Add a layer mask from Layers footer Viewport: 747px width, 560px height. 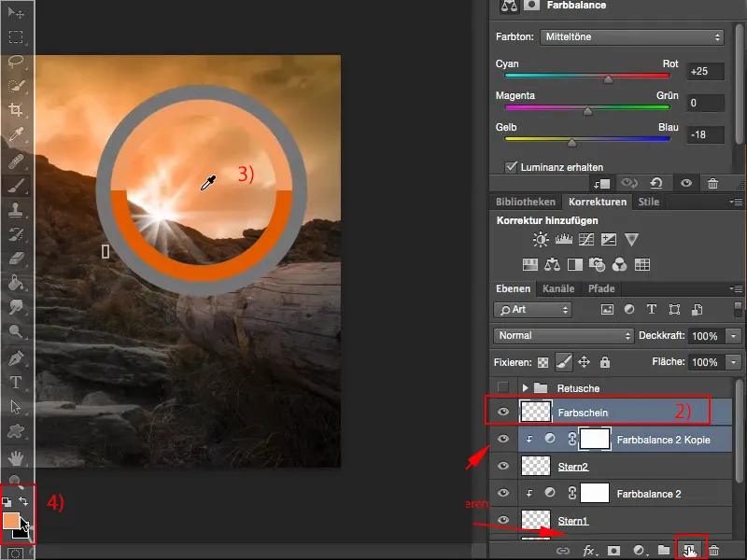click(x=613, y=552)
